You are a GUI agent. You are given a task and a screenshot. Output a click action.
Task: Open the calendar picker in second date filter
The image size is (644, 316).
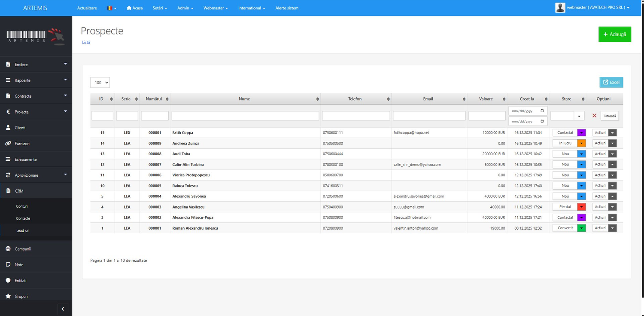(542, 121)
